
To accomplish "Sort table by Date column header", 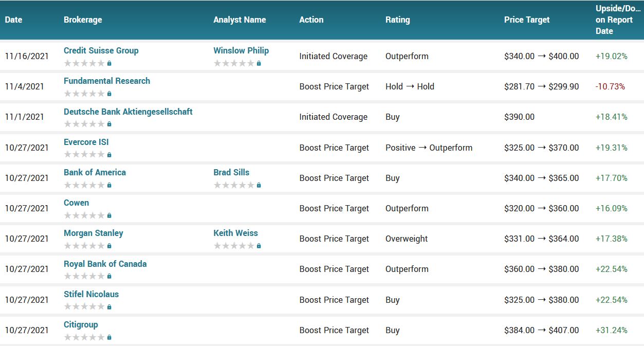I will tap(14, 20).
